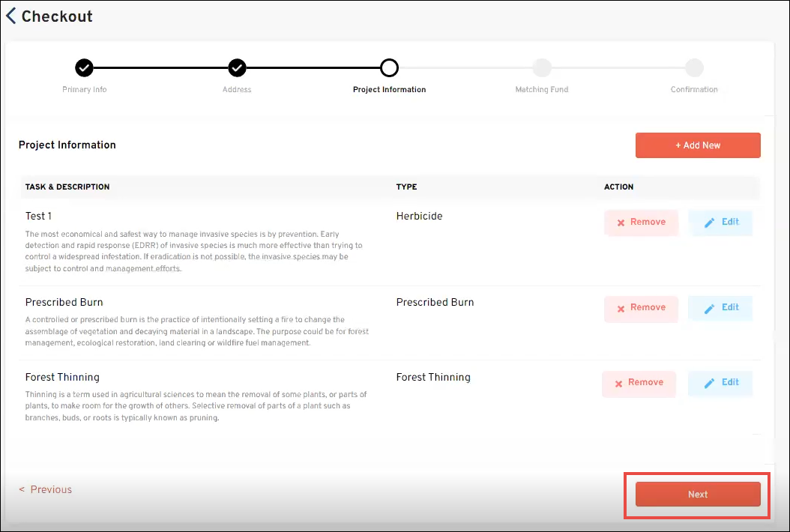Click the pencil icon for Test 1
The image size is (790, 532).
pos(710,223)
